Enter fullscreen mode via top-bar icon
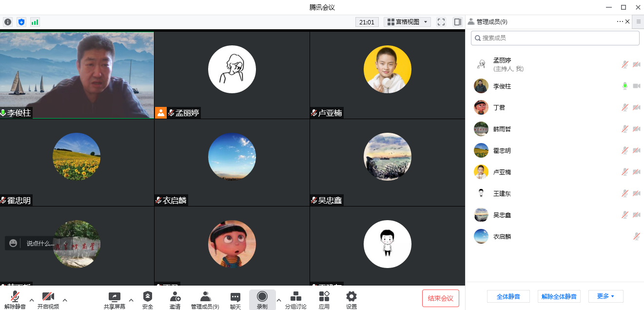 [x=441, y=22]
